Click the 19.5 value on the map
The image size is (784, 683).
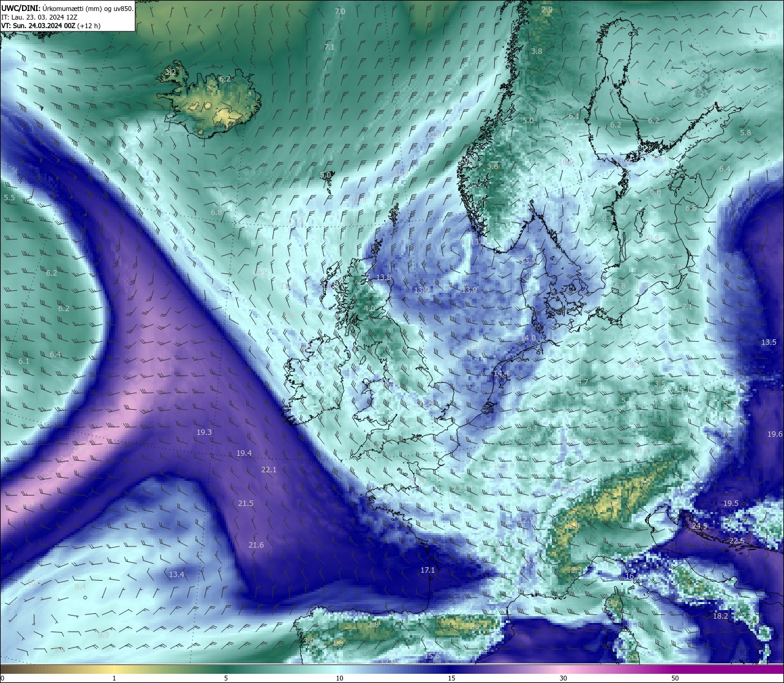coord(731,504)
